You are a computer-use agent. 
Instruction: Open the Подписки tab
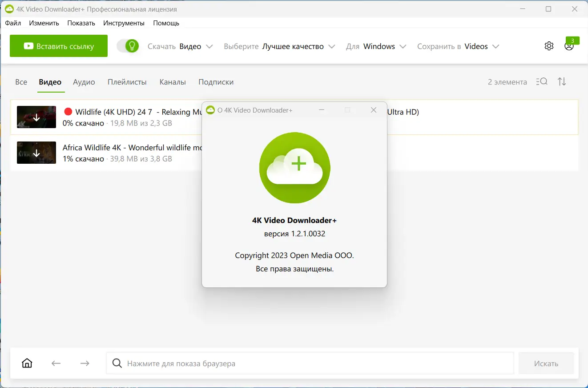[x=216, y=82]
